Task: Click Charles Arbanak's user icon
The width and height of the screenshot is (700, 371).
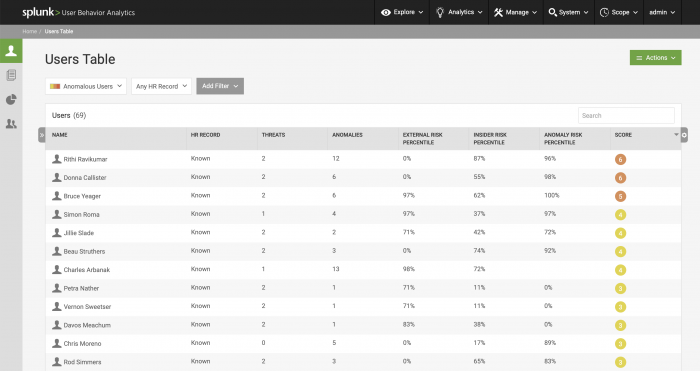Action: coord(57,269)
